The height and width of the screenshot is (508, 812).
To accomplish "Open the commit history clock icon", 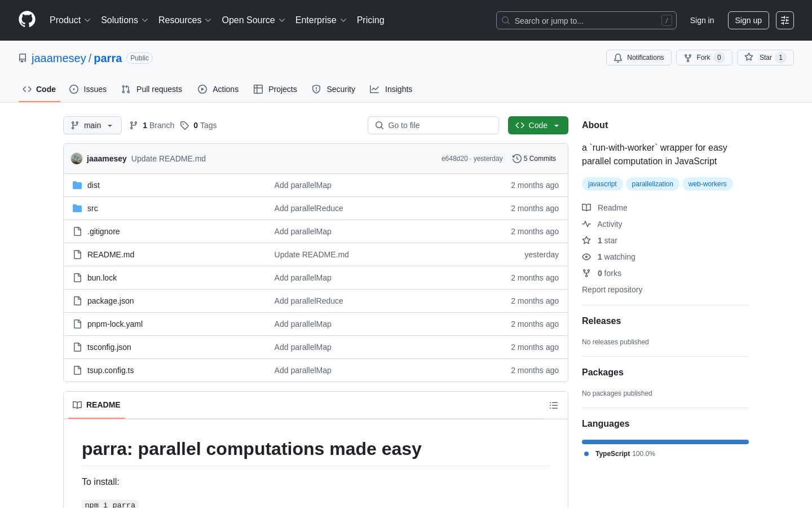I will coord(517,159).
